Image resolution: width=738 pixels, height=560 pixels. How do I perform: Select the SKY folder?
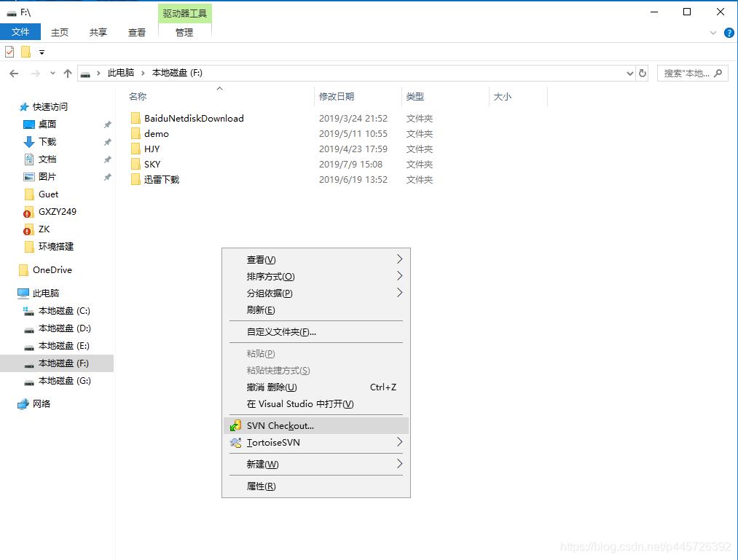pyautogui.click(x=152, y=164)
